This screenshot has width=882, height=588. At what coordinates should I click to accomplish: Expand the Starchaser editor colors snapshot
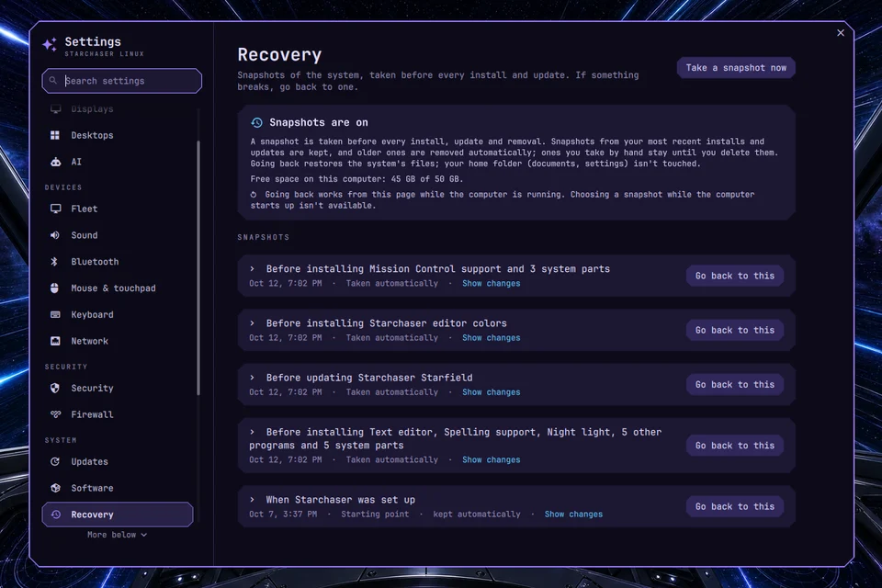253,323
